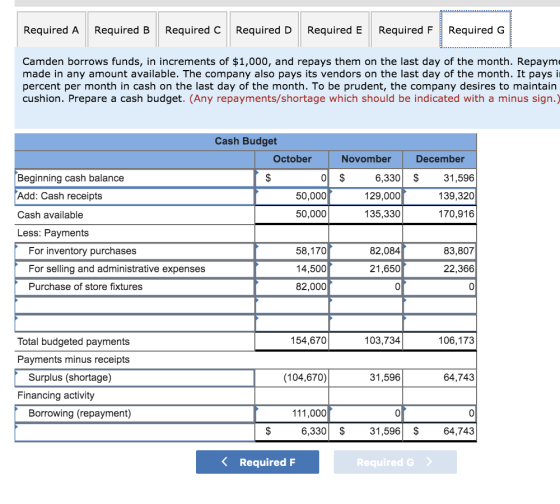Click the October beginning cash balance cell
This screenshot has height=504, width=560.
292,178
